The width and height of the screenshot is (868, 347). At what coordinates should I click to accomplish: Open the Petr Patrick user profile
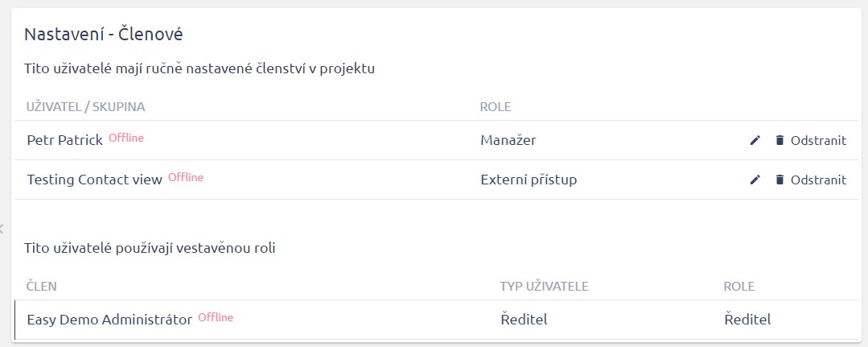pos(64,140)
